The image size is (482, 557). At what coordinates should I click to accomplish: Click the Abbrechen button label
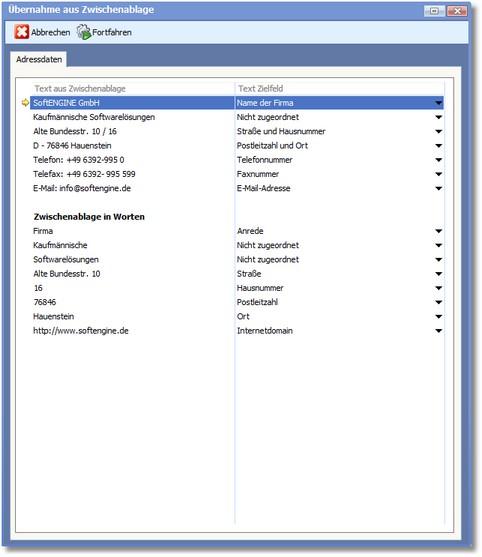(50, 32)
